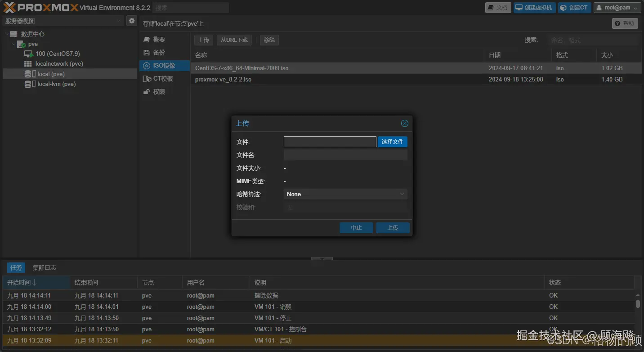
Task: Click the ISO list search field
Action: (x=593, y=40)
